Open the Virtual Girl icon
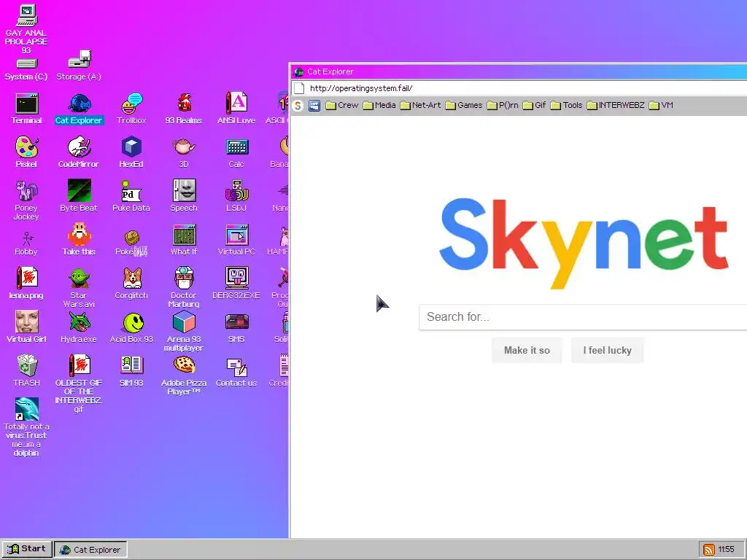 coord(27,327)
